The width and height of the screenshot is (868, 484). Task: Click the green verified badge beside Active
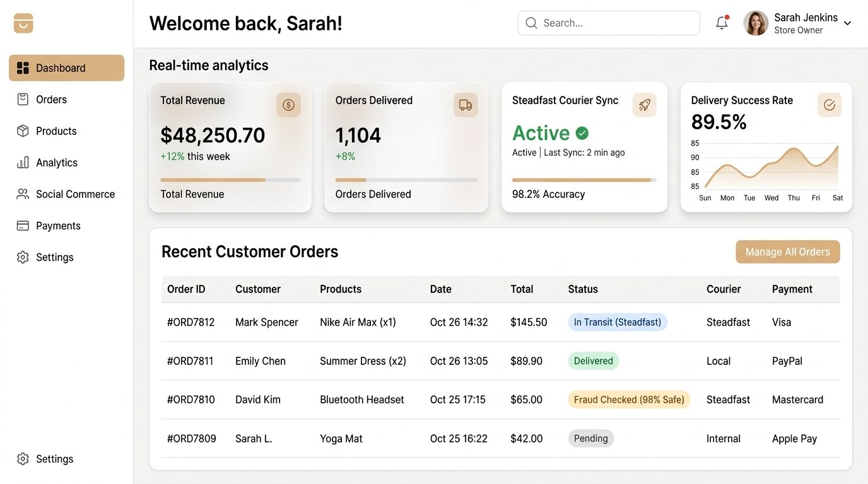click(x=582, y=133)
